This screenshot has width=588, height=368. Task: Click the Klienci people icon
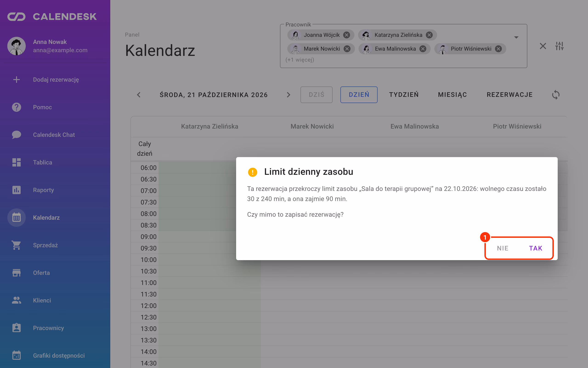point(17,300)
